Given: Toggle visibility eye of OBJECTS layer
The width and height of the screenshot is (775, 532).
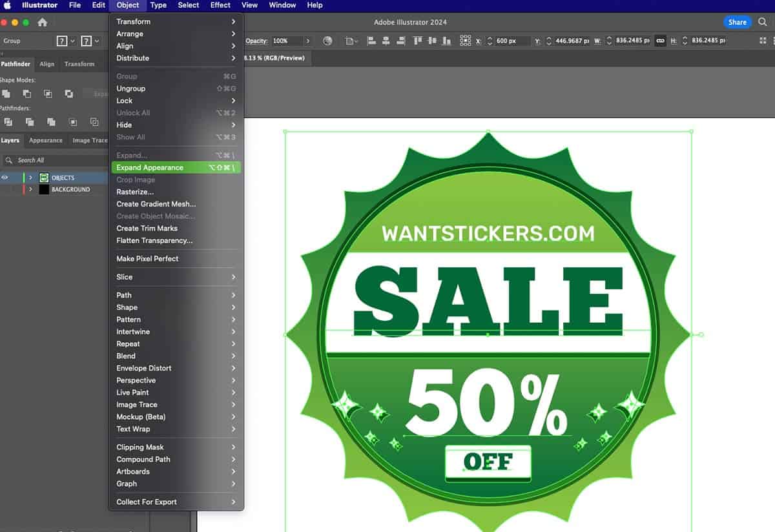Looking at the screenshot, I should pyautogui.click(x=5, y=178).
